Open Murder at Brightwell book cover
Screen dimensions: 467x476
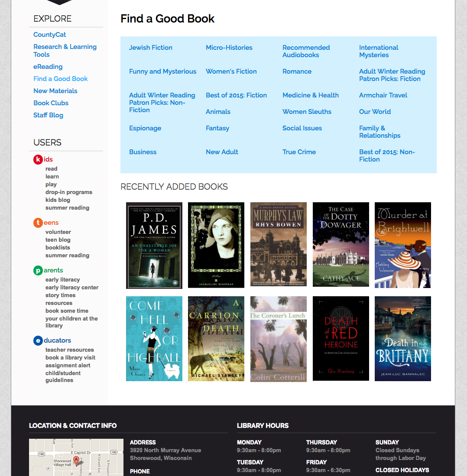pos(403,245)
